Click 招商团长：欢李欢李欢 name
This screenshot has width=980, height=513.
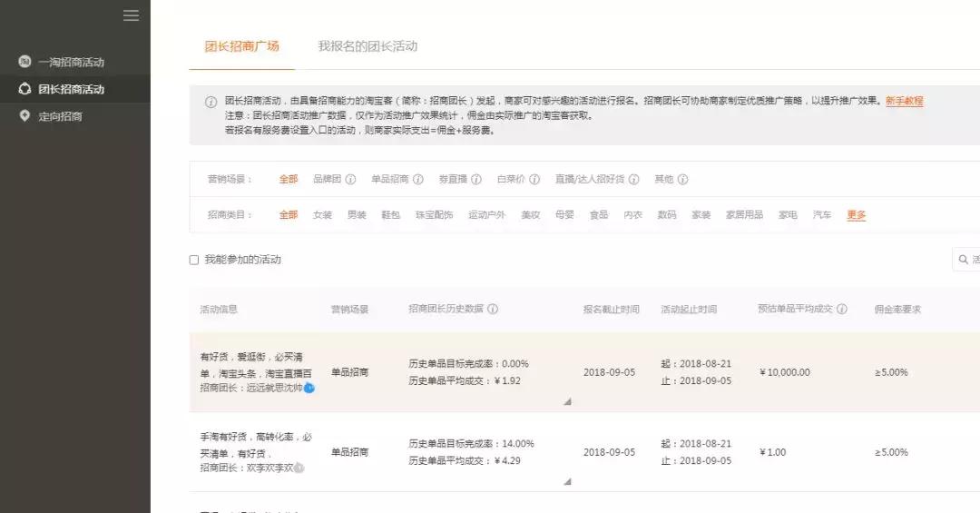click(246, 469)
